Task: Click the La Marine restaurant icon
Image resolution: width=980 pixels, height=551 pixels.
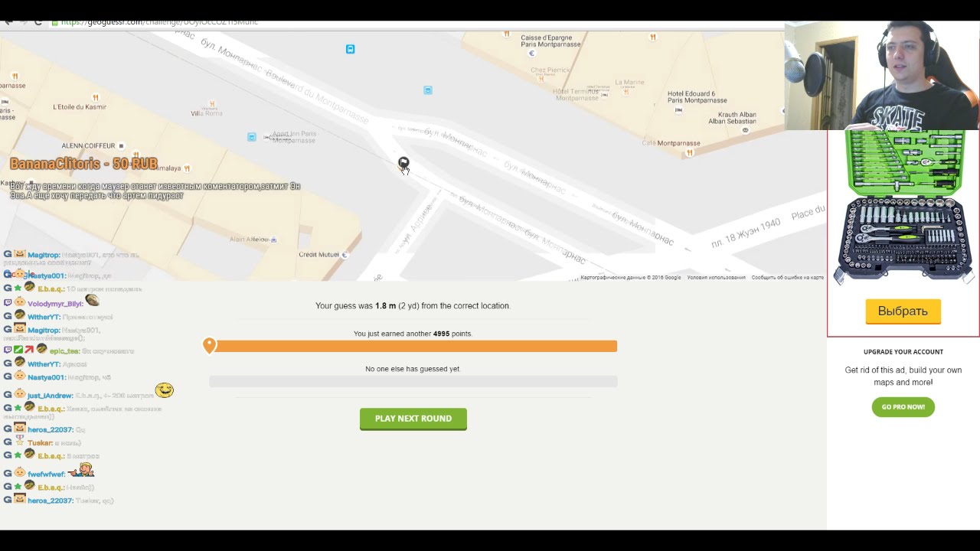Action: (626, 90)
